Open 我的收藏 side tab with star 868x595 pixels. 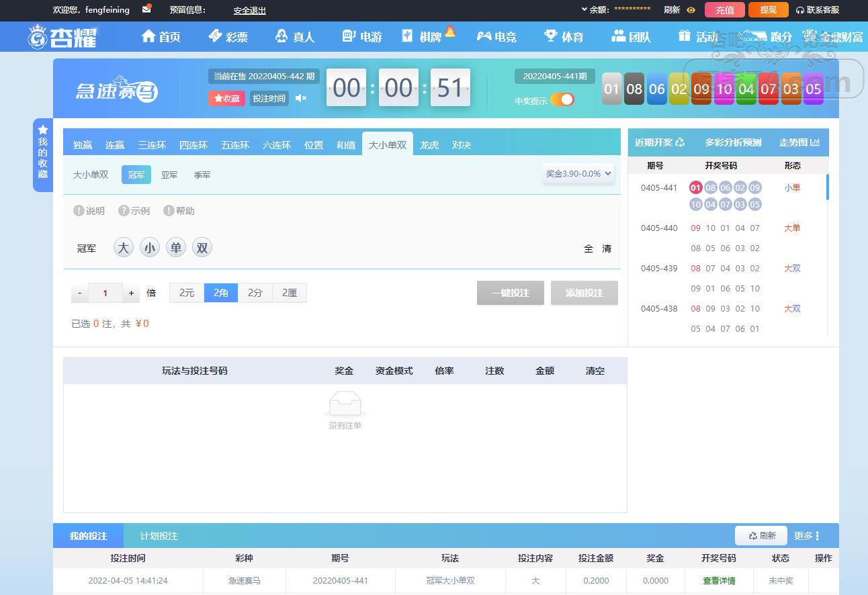point(43,155)
